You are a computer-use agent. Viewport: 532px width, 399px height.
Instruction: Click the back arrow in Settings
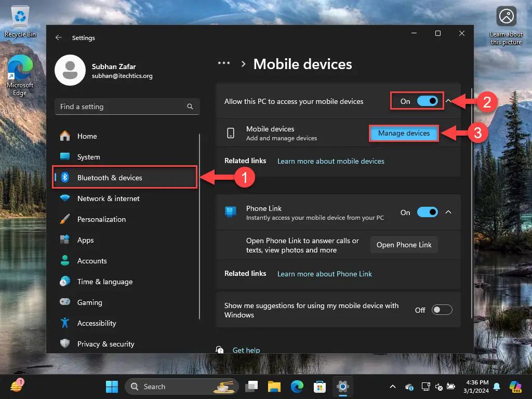point(58,37)
